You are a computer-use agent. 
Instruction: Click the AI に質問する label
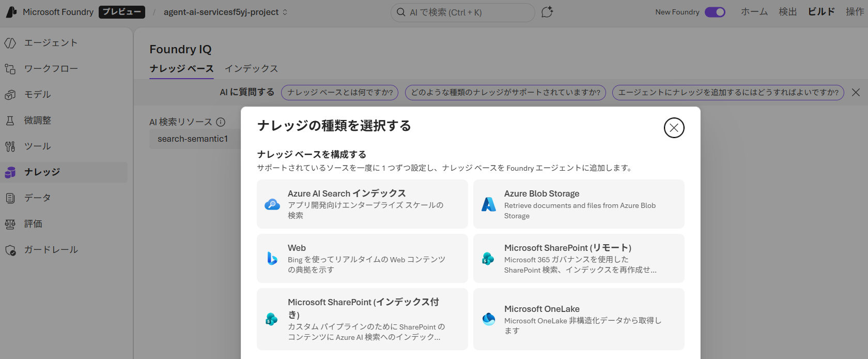coord(247,92)
